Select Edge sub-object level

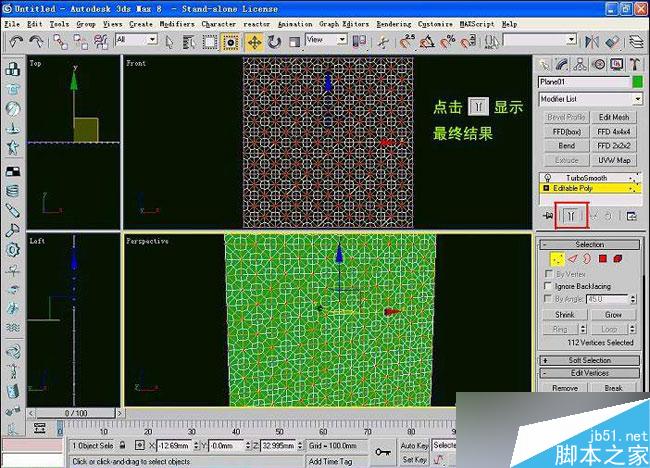pyautogui.click(x=573, y=259)
